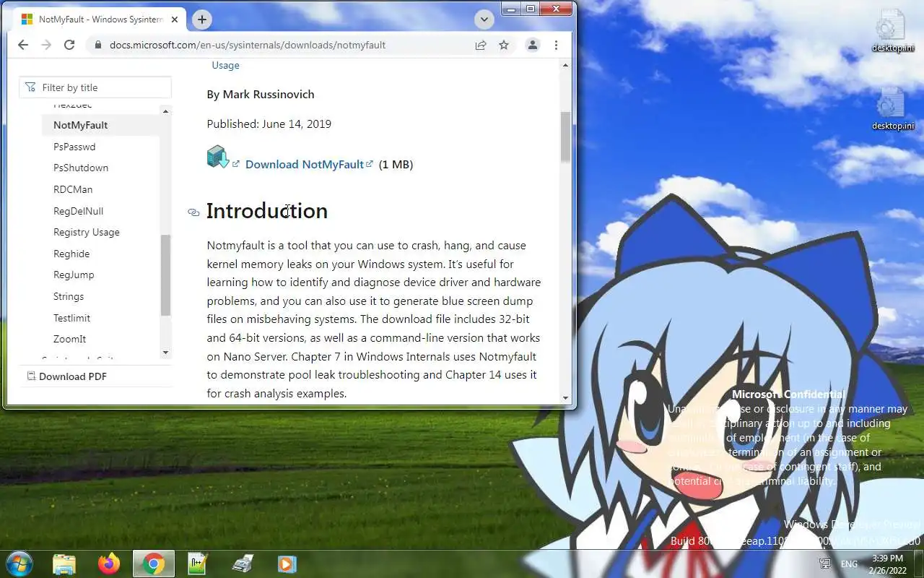
Task: Click the filter funnel icon
Action: click(30, 87)
